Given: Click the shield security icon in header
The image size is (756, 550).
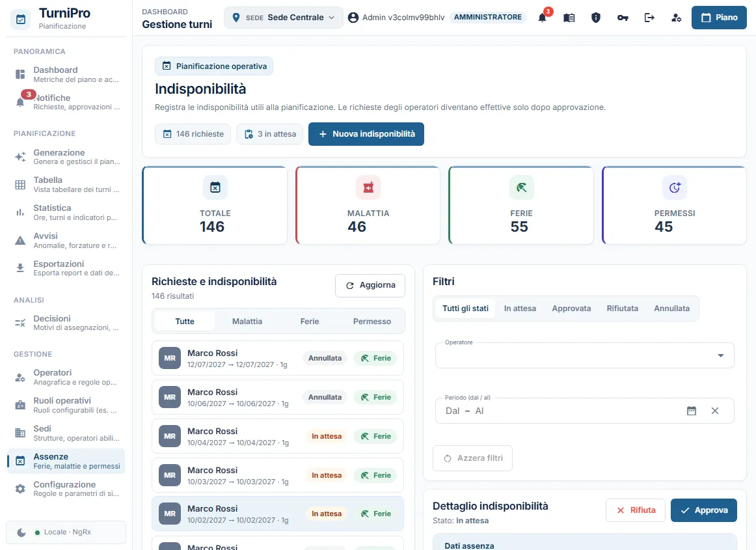Looking at the screenshot, I should (x=596, y=18).
